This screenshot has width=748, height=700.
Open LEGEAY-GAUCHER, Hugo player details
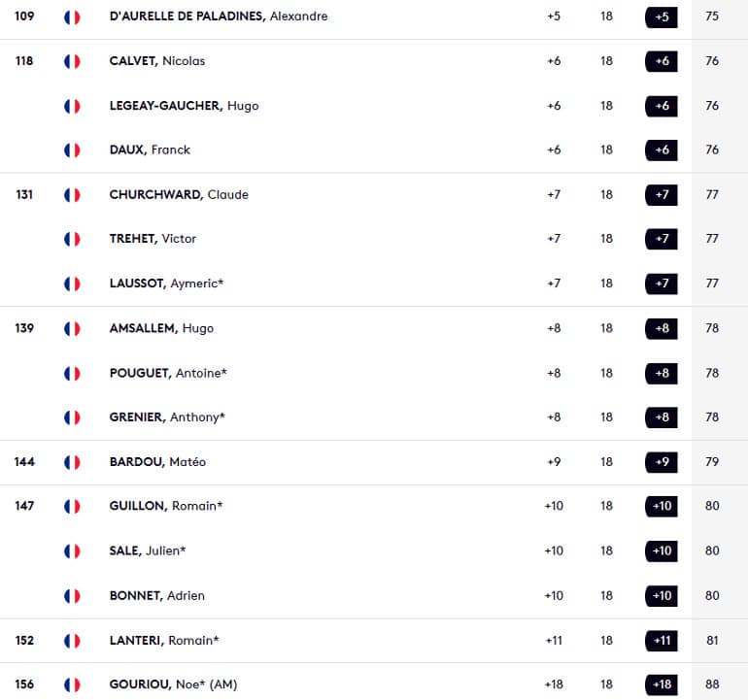pyautogui.click(x=185, y=106)
